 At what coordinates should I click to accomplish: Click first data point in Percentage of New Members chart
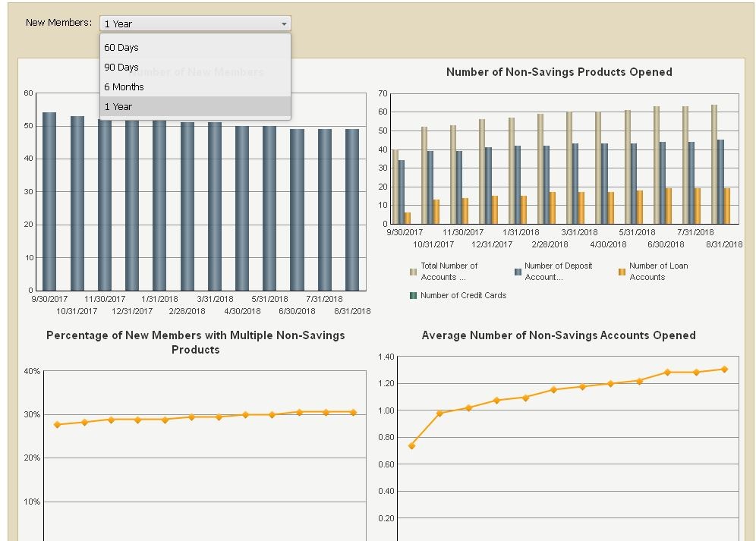pos(57,425)
